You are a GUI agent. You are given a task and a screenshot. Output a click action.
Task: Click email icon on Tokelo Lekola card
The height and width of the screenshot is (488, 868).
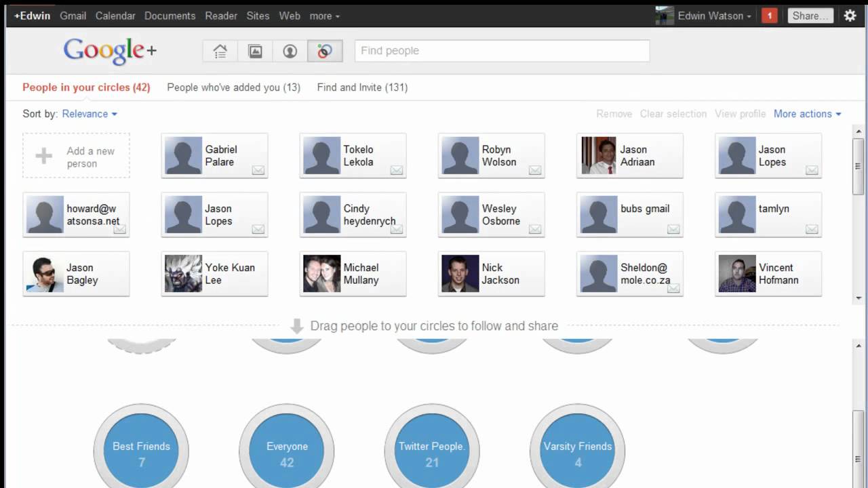(x=397, y=170)
